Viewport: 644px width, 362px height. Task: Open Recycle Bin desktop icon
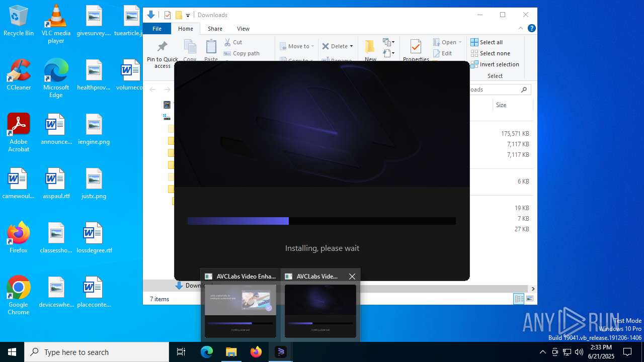pos(19,21)
